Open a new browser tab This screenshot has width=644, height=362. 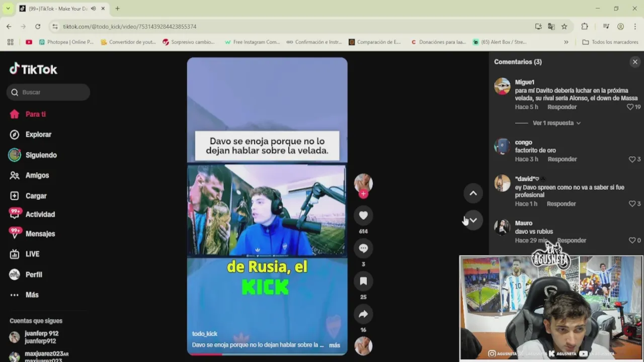(117, 9)
